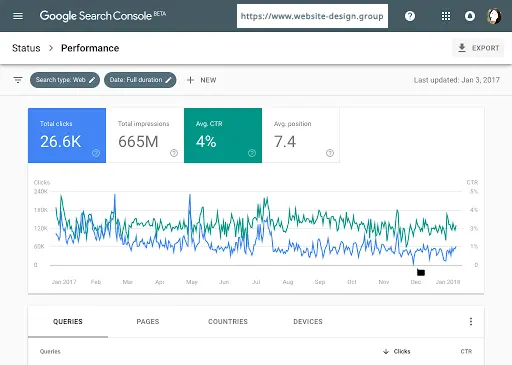Open help icon on Avg. position card
Viewport: 512px width, 365px height.
[x=330, y=153]
